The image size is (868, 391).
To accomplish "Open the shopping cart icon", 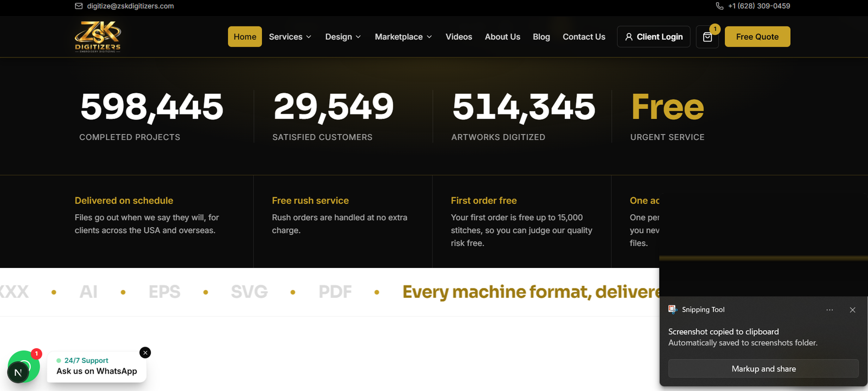I will [x=707, y=37].
